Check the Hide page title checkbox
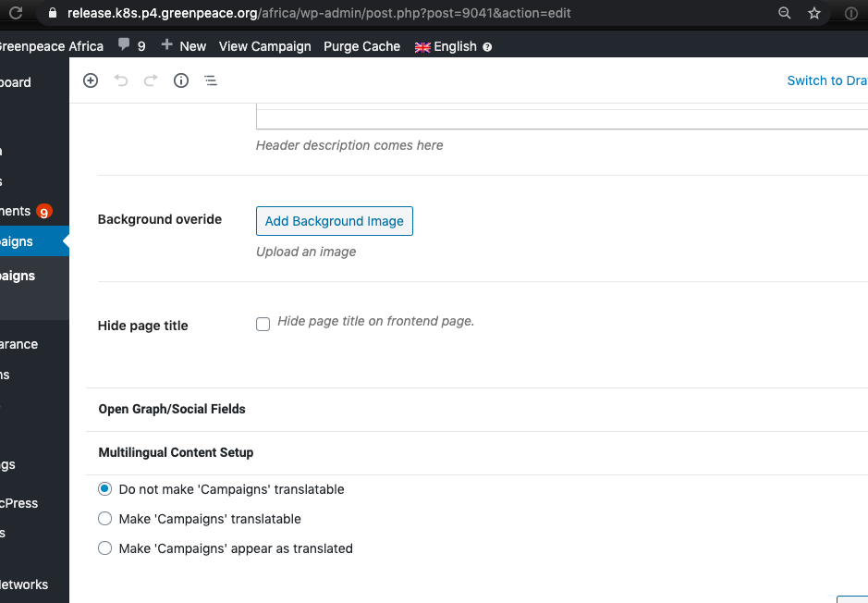The image size is (868, 603). click(x=263, y=324)
